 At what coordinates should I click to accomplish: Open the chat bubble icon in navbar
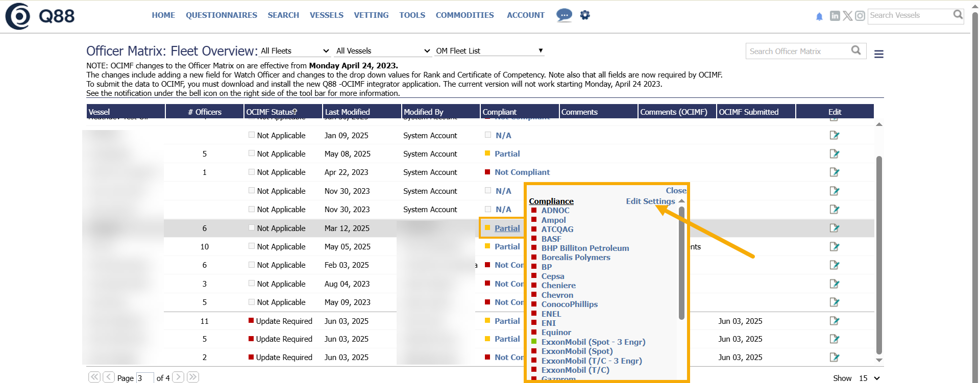(564, 15)
